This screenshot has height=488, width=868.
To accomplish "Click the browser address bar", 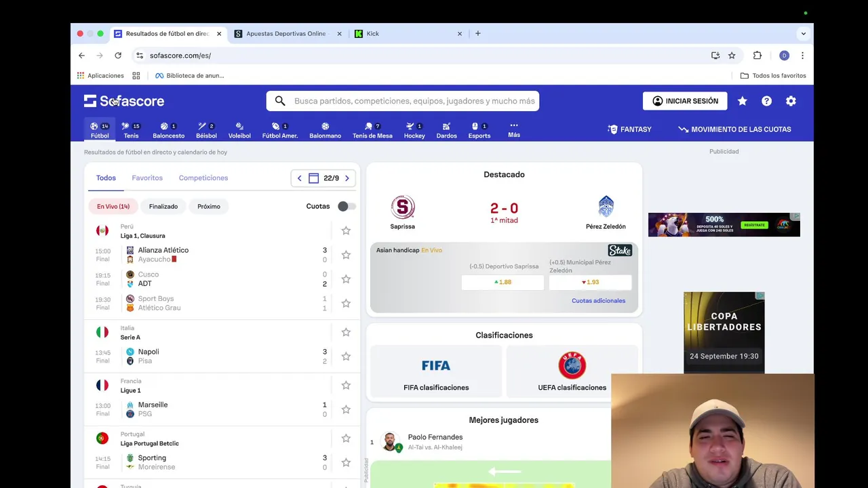I will pos(420,56).
